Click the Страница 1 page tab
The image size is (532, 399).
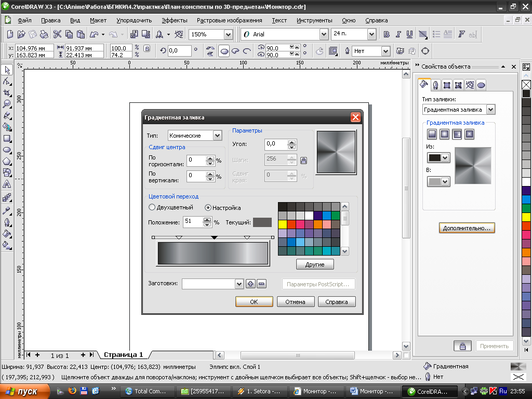pos(124,354)
